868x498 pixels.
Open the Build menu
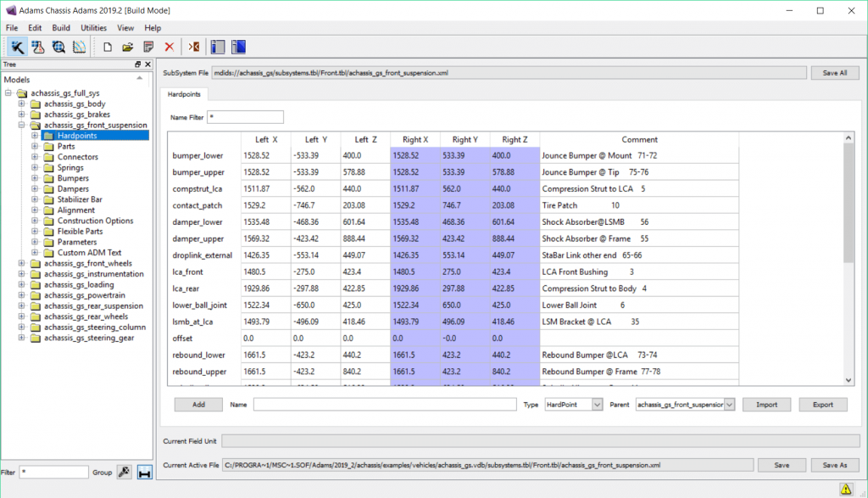pyautogui.click(x=61, y=28)
